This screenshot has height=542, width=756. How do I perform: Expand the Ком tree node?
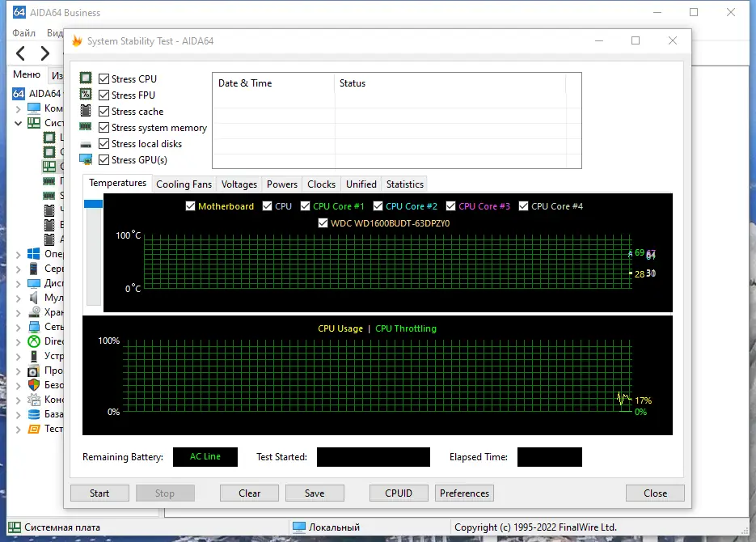[19, 108]
